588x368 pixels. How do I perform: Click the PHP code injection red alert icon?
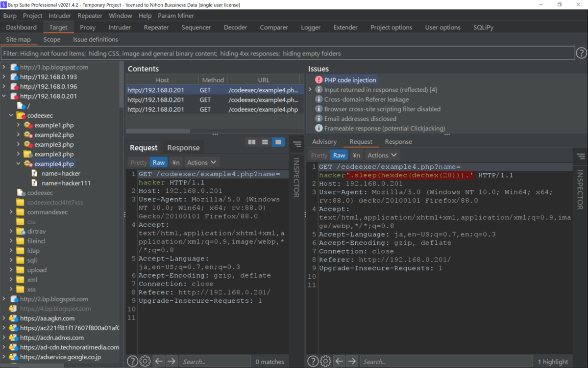(x=319, y=80)
